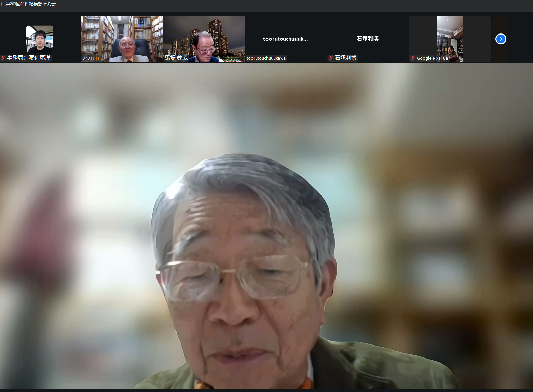Click muted mic icon beside 渡辺康洋
This screenshot has width=533, height=392.
[3, 58]
